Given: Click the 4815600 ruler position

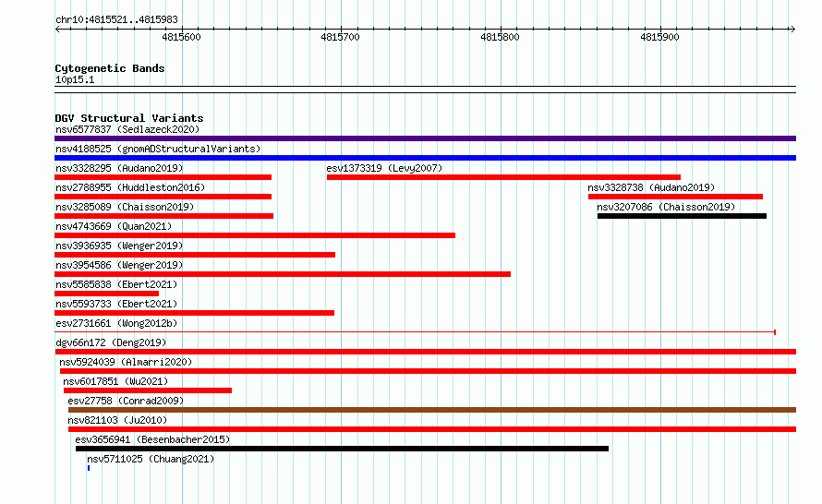Looking at the screenshot, I should [x=181, y=37].
